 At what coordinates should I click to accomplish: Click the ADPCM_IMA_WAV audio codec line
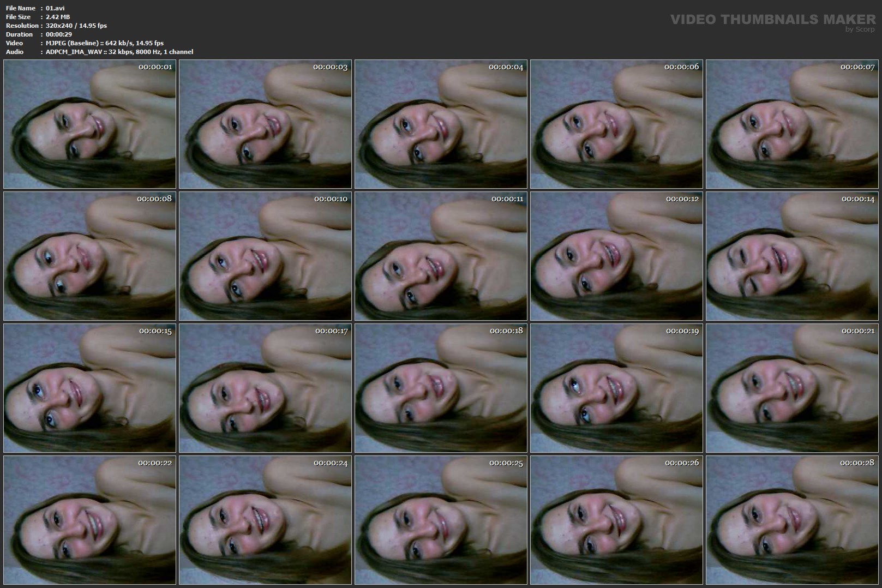tap(119, 52)
